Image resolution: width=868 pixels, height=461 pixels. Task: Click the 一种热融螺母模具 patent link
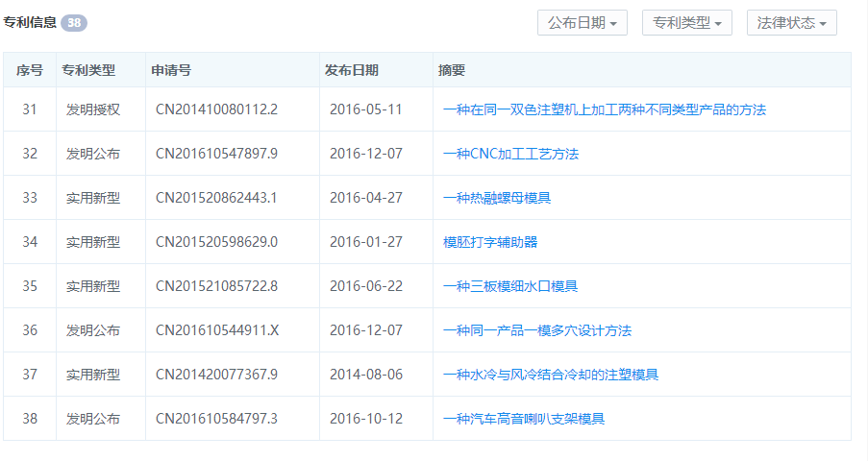pyautogui.click(x=497, y=198)
